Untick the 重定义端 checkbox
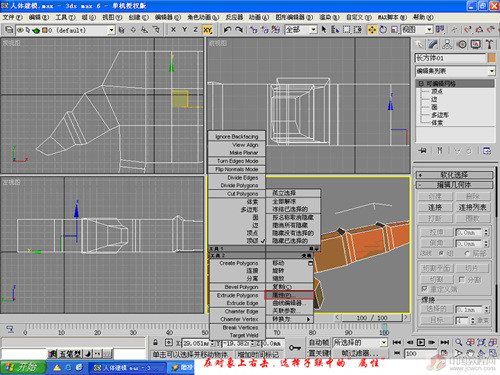The image size is (500, 375). [424, 289]
